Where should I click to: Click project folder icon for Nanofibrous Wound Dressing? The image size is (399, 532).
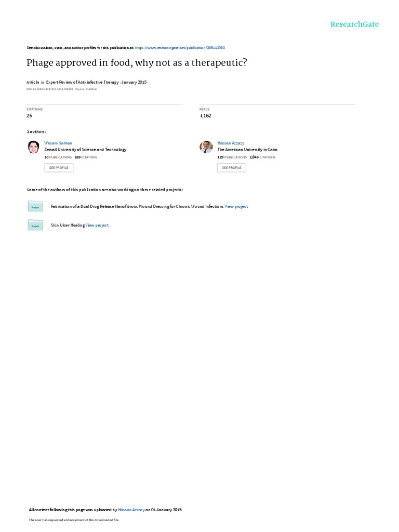click(35, 206)
